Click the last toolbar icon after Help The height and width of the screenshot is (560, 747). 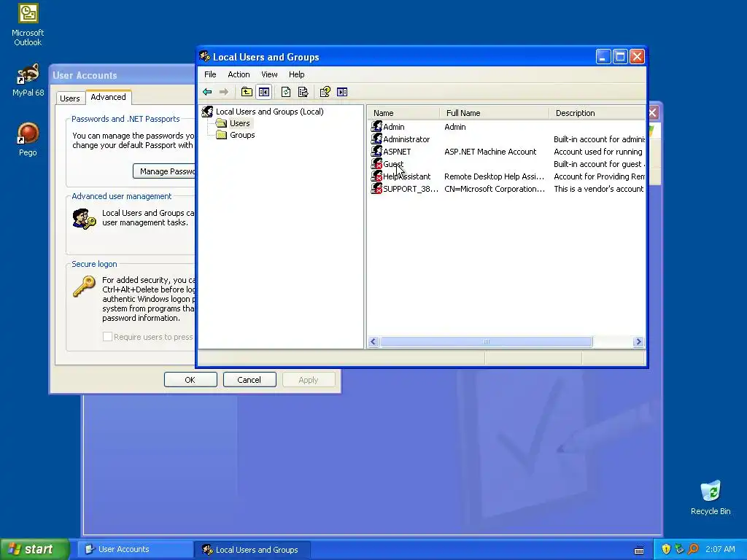click(342, 92)
